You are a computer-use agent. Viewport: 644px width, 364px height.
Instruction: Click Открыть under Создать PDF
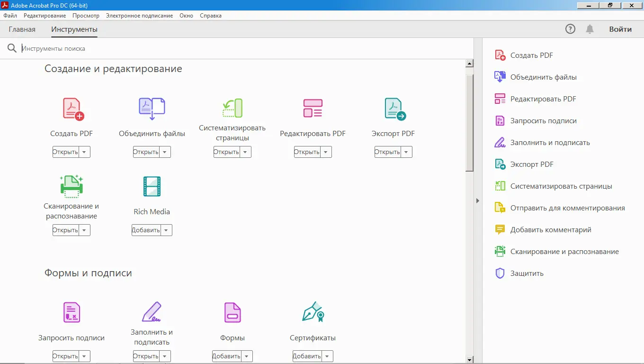click(65, 152)
